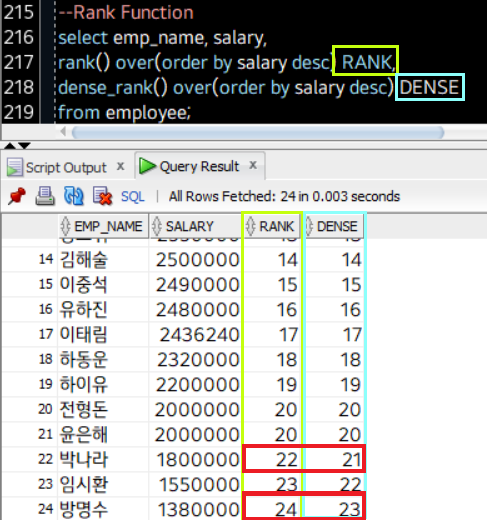Collapse panel with the up triangle splitter arrow
487x520 pixels.
[10, 146]
